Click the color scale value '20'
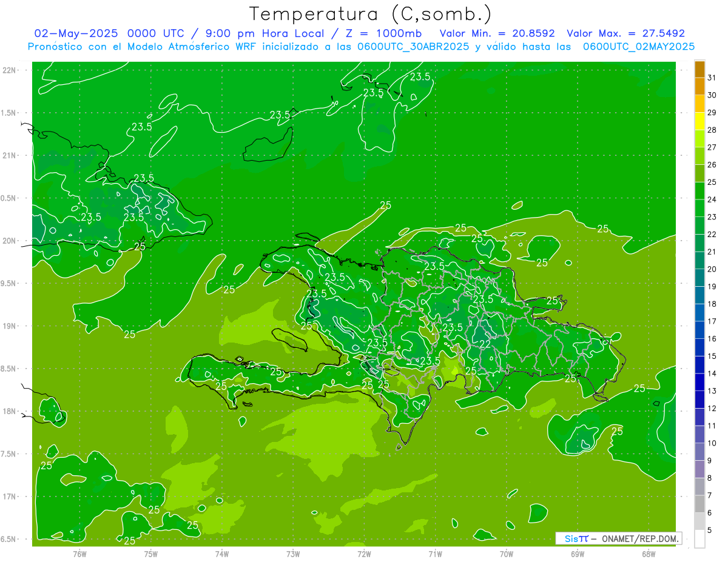The image size is (728, 562). point(712,269)
